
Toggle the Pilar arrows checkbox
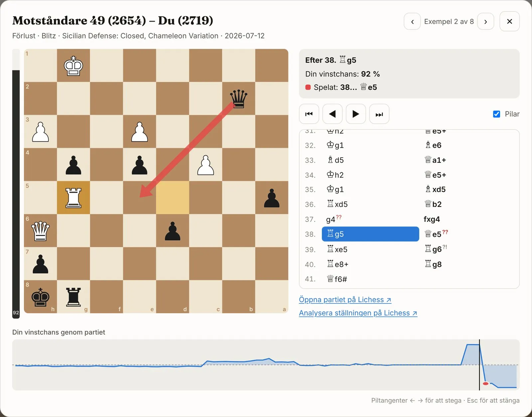pos(496,114)
